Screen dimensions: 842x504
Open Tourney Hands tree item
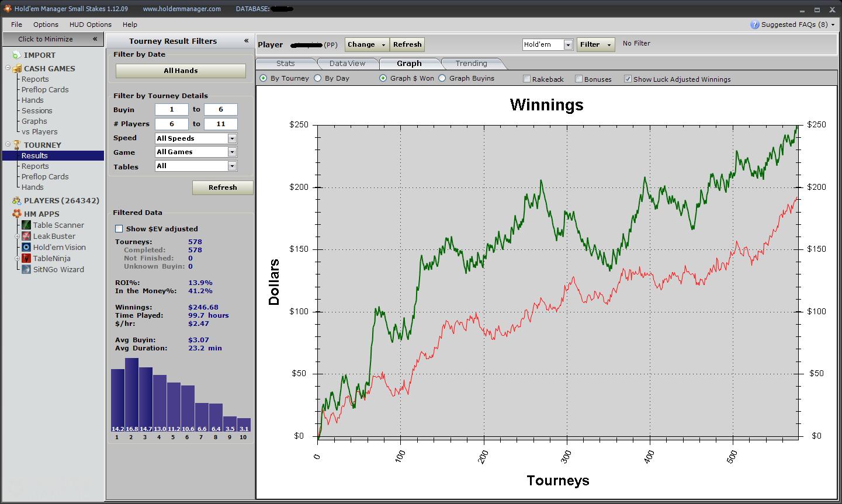click(x=32, y=187)
